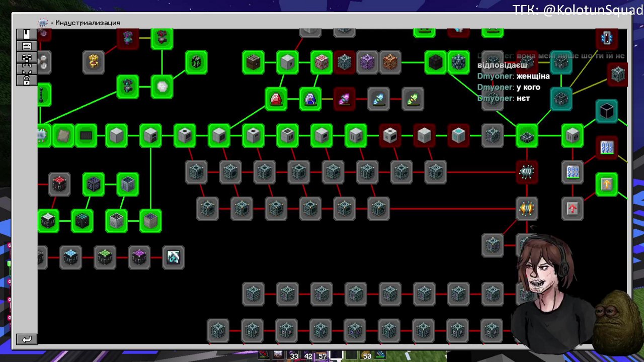Screen dimensions: 644x362
Task: Open the orange cube quest node
Action: (390, 62)
